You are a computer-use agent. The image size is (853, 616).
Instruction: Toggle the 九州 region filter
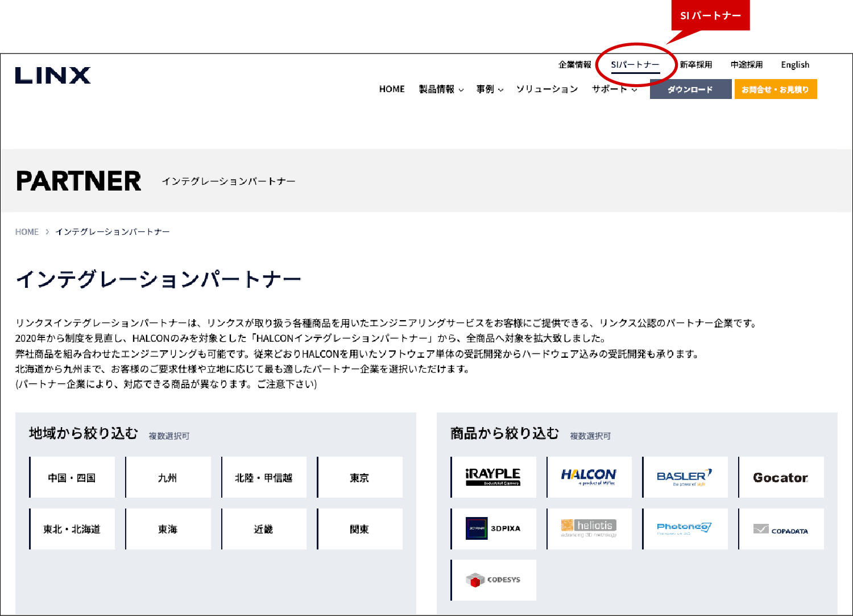click(168, 478)
